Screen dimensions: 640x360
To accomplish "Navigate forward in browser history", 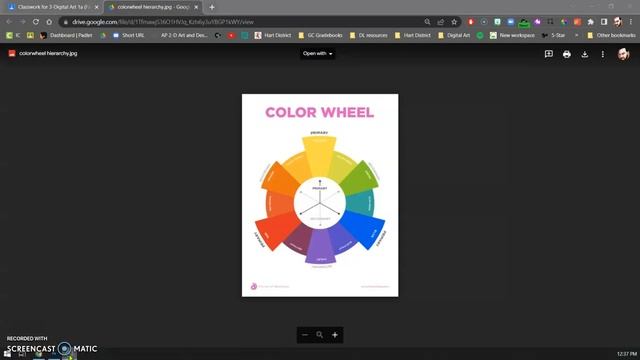I will click(x=22, y=22).
